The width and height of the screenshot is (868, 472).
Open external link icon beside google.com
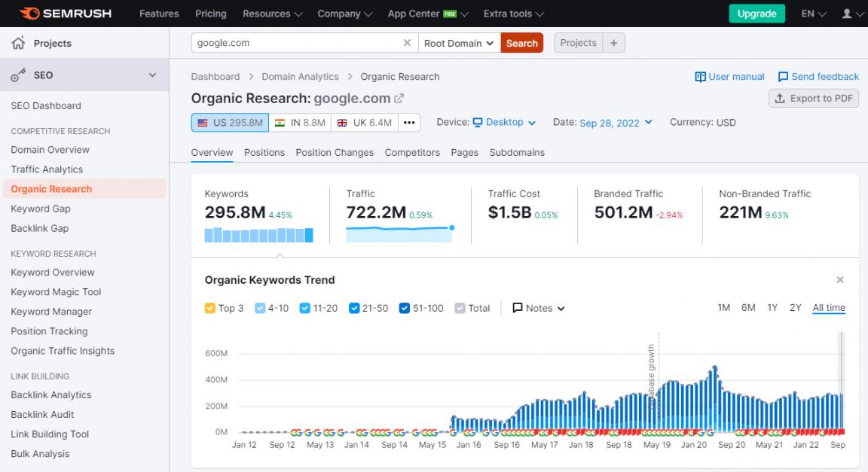coord(399,99)
